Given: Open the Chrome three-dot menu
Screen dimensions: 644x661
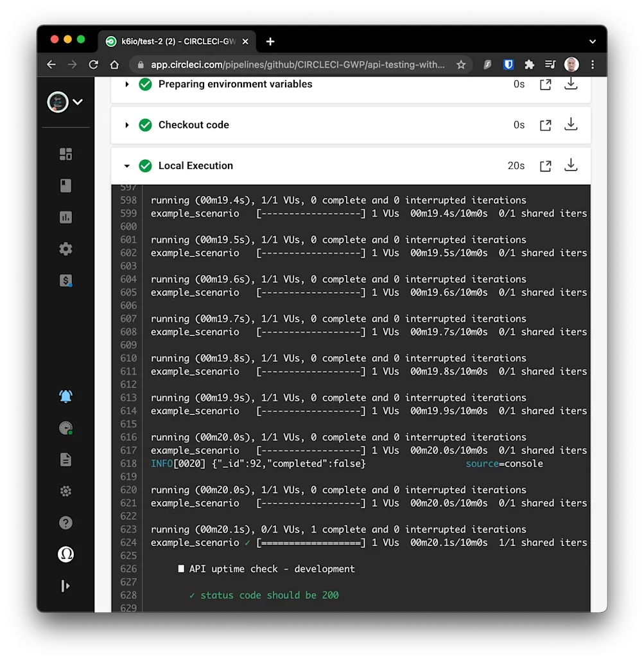Looking at the screenshot, I should tap(592, 64).
